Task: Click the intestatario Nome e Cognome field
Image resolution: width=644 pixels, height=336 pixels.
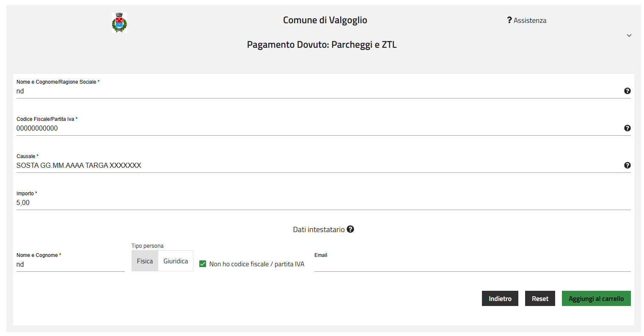Action: pyautogui.click(x=70, y=265)
